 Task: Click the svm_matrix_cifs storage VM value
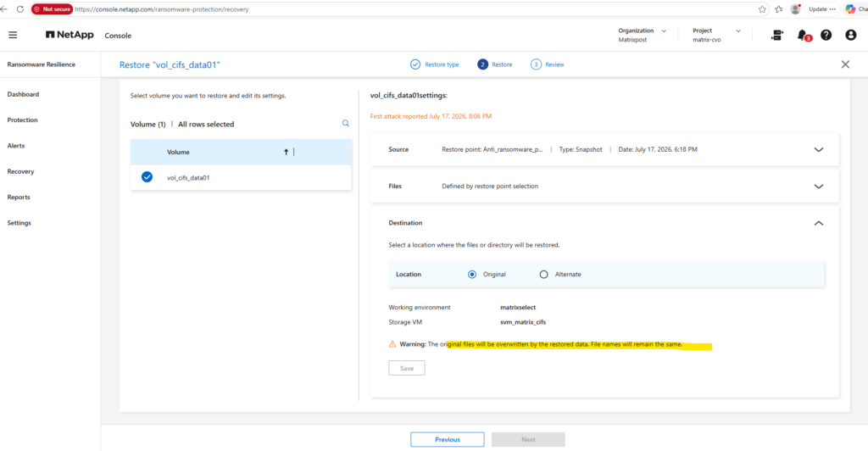(x=523, y=322)
